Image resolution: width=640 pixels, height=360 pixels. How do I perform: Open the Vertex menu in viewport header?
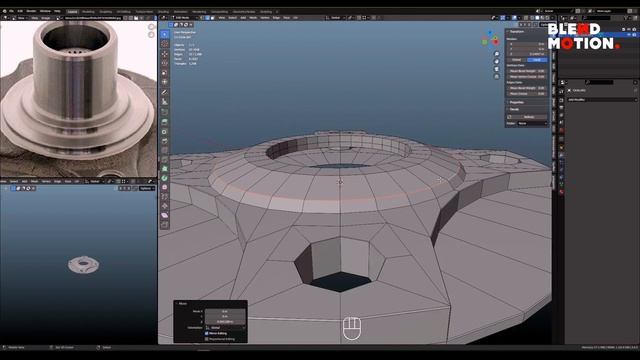(264, 18)
